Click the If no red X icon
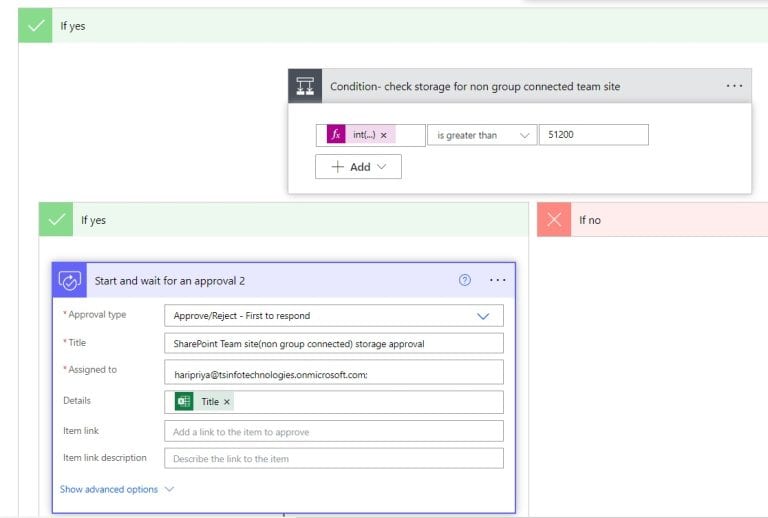Image resolution: width=768 pixels, height=518 pixels. coord(554,219)
